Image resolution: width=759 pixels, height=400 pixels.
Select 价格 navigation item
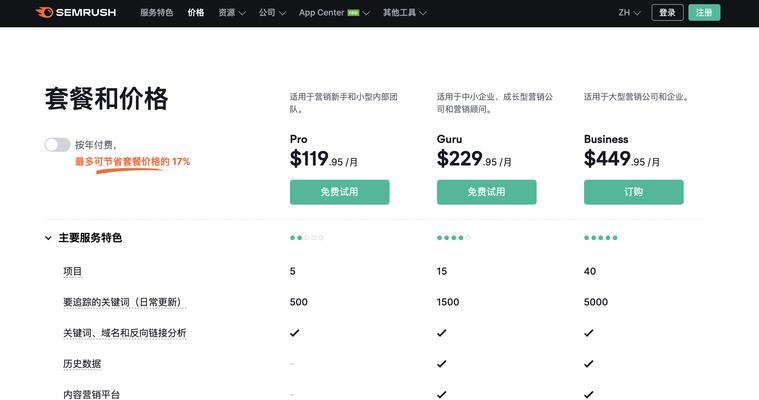[196, 13]
